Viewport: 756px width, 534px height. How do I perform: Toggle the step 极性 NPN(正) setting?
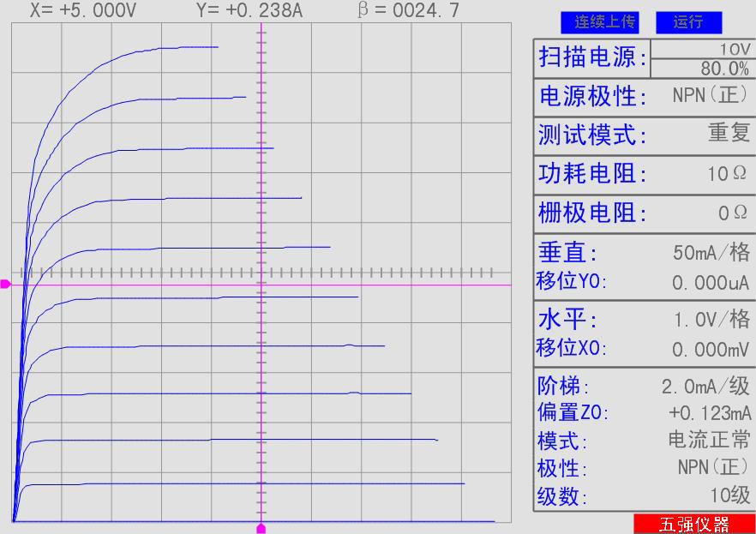(713, 468)
